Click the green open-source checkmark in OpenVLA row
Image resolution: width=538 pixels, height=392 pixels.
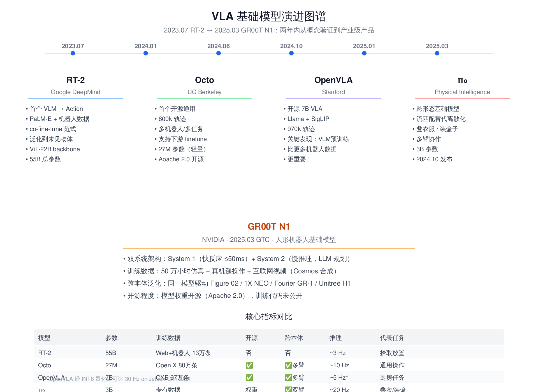pos(249,377)
